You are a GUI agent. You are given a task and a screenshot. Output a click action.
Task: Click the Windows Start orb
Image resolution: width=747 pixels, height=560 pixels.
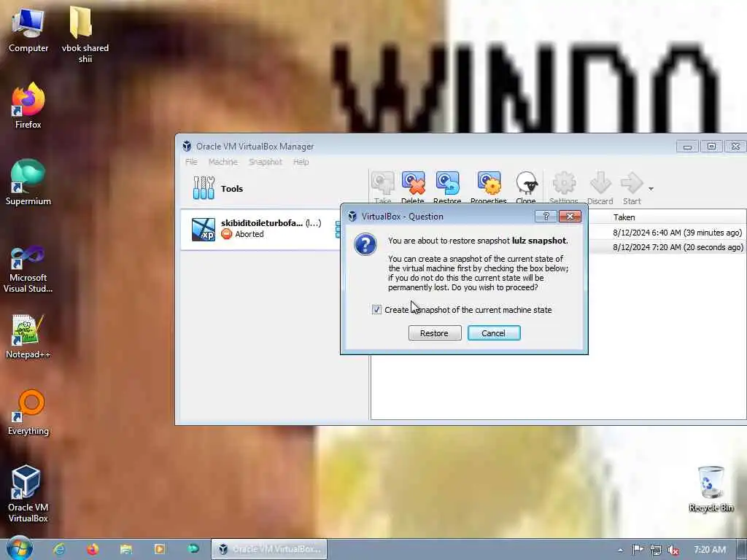pyautogui.click(x=19, y=548)
